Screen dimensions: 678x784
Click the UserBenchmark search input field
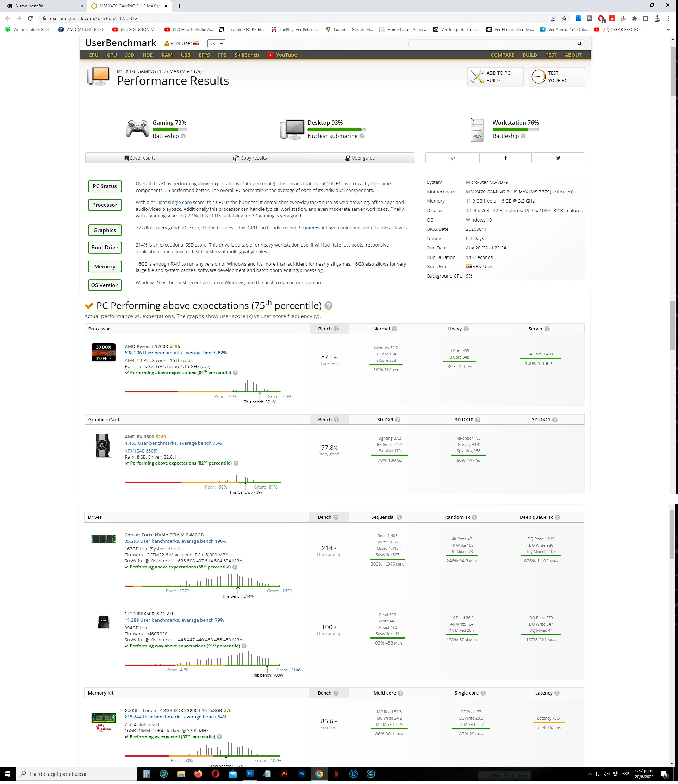[x=492, y=44]
